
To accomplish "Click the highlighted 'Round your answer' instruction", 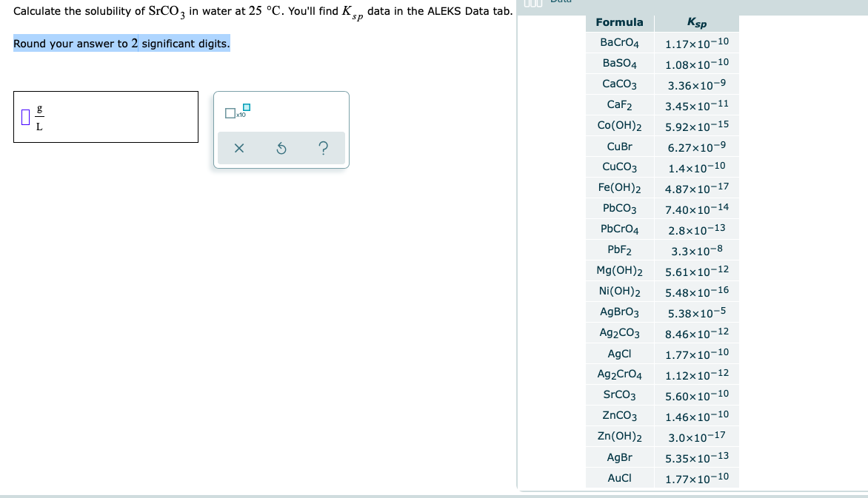I will click(x=121, y=43).
